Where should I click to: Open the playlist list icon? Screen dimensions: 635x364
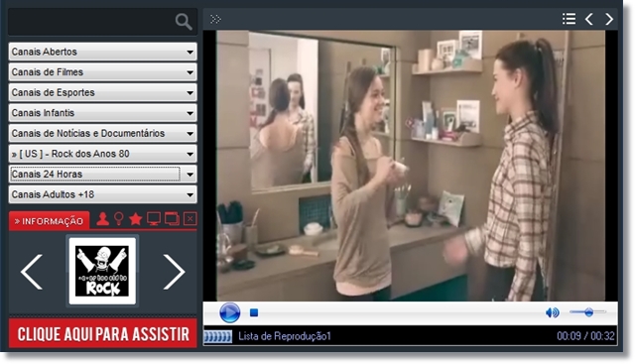coord(569,19)
